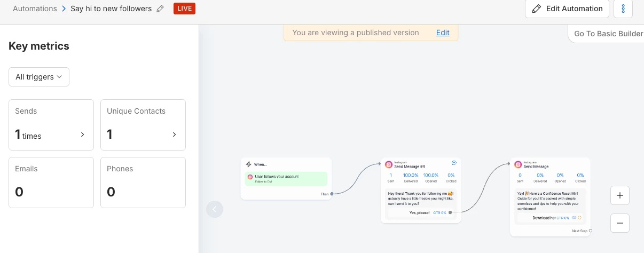644x253 pixels.
Task: Click the lightning bolt trigger icon
Action: pos(249,164)
